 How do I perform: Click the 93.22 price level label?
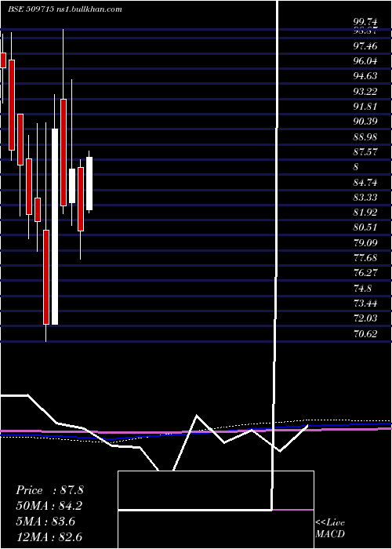pos(365,92)
